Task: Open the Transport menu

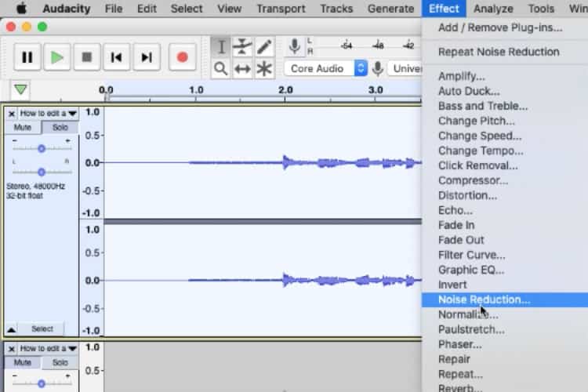Action: [281, 9]
